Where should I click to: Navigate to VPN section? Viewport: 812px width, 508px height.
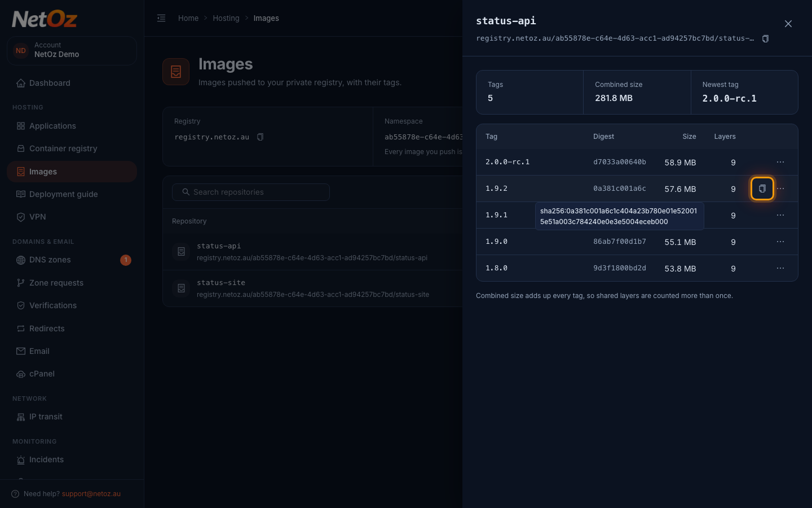point(72,217)
